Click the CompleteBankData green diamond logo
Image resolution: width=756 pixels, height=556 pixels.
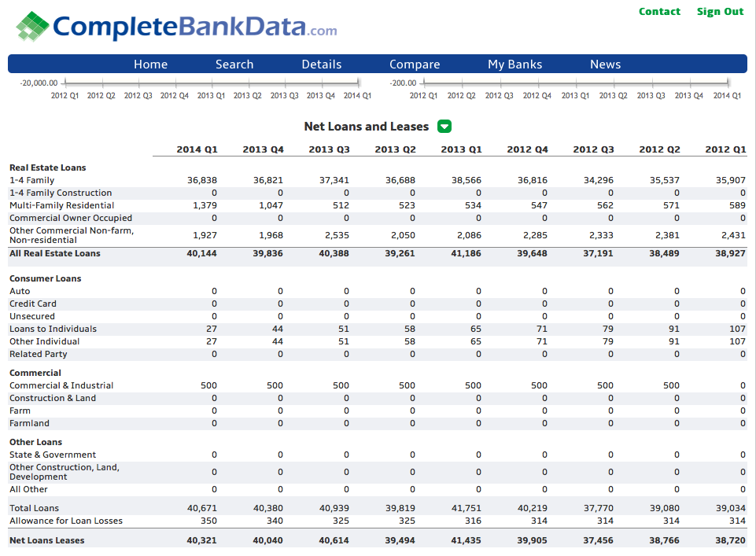click(32, 26)
